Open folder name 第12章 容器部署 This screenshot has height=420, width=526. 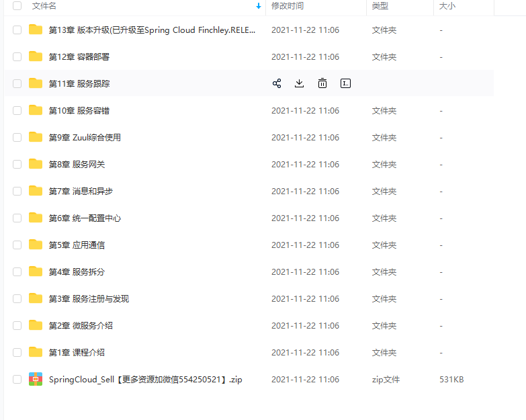pos(79,57)
